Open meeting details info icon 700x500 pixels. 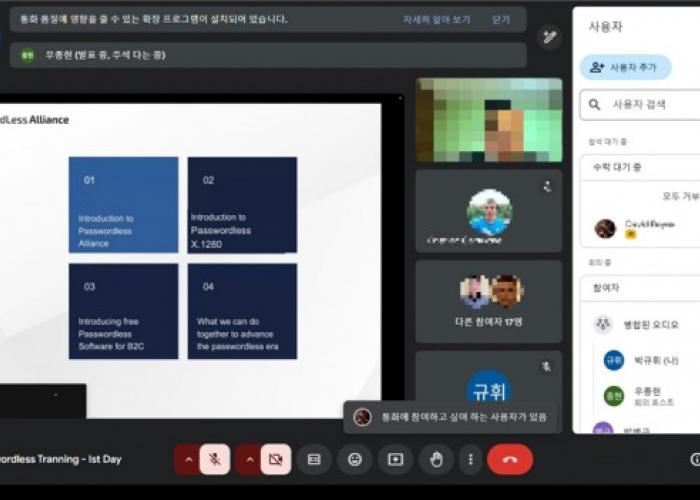[695, 459]
